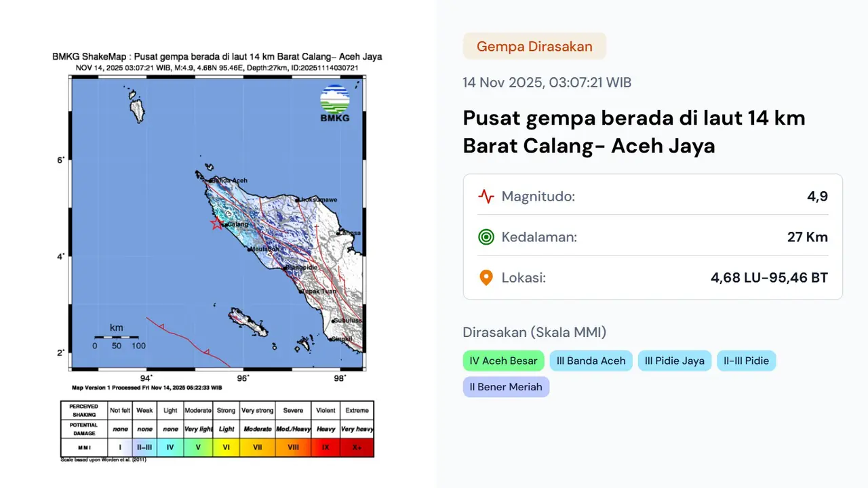
Task: Click the MMI X+ dark red swatch
Action: tap(357, 447)
